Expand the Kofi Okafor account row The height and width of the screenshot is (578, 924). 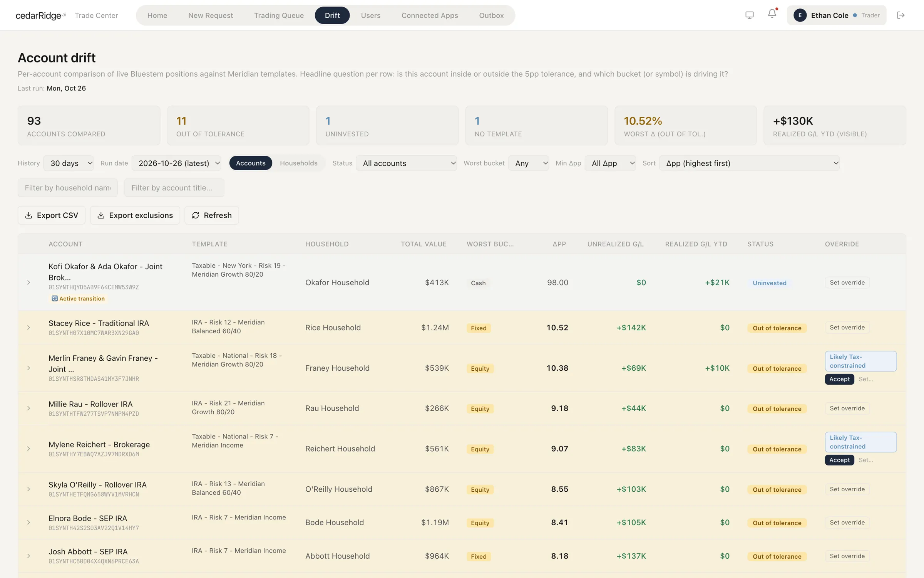[28, 282]
